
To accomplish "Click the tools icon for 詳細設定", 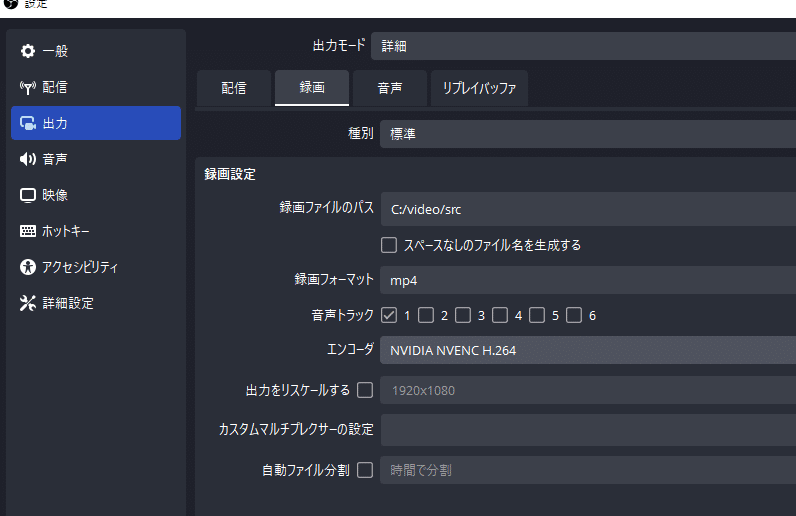I will pyautogui.click(x=28, y=303).
